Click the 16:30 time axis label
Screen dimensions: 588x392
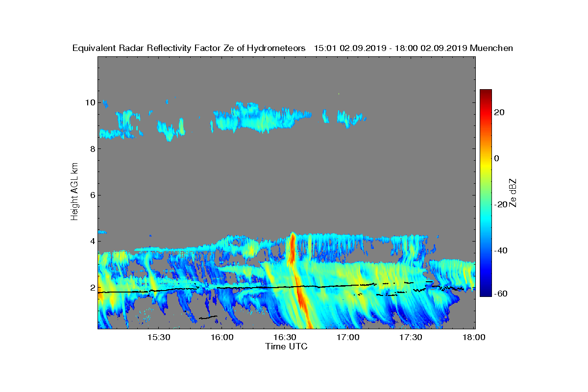pos(285,337)
